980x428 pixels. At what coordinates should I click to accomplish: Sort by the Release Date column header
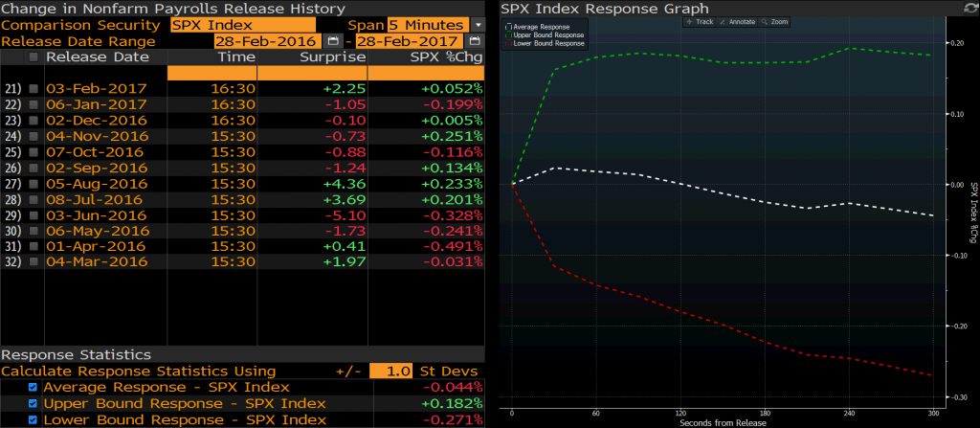pyautogui.click(x=98, y=56)
